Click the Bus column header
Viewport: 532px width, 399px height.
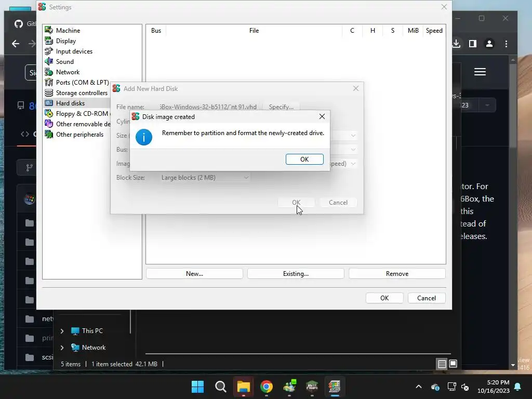point(156,31)
